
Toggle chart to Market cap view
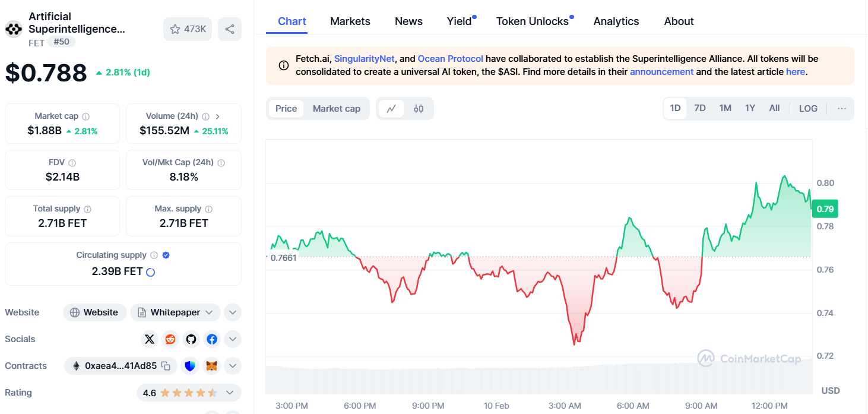click(337, 109)
